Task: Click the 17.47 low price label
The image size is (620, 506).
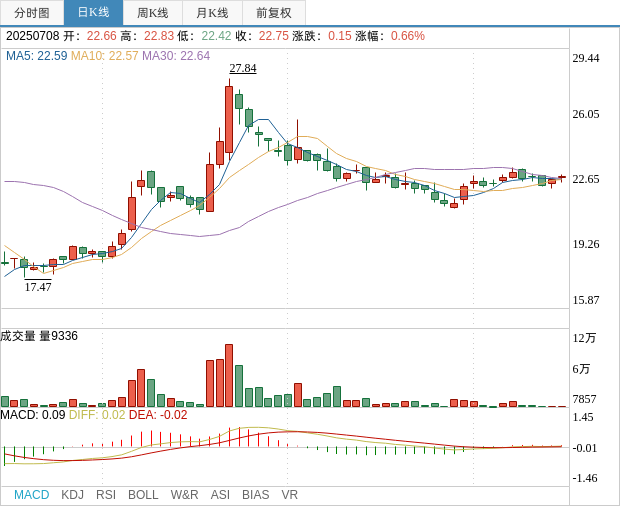Action: (x=38, y=287)
